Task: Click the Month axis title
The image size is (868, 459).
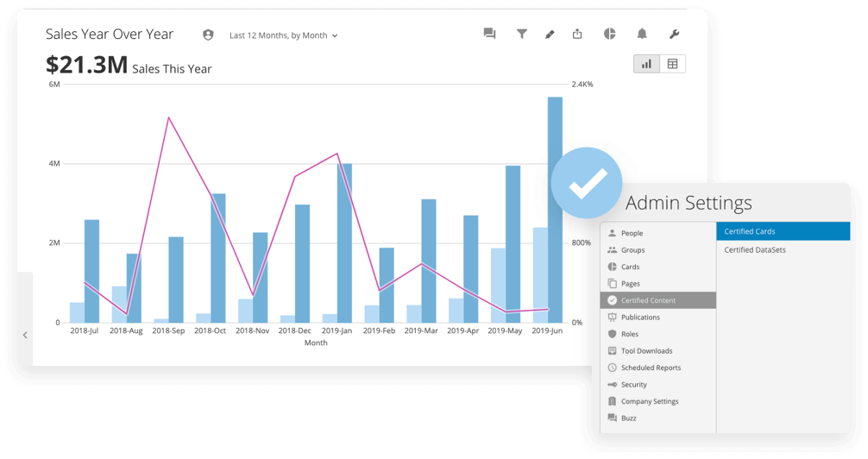Action: [316, 343]
